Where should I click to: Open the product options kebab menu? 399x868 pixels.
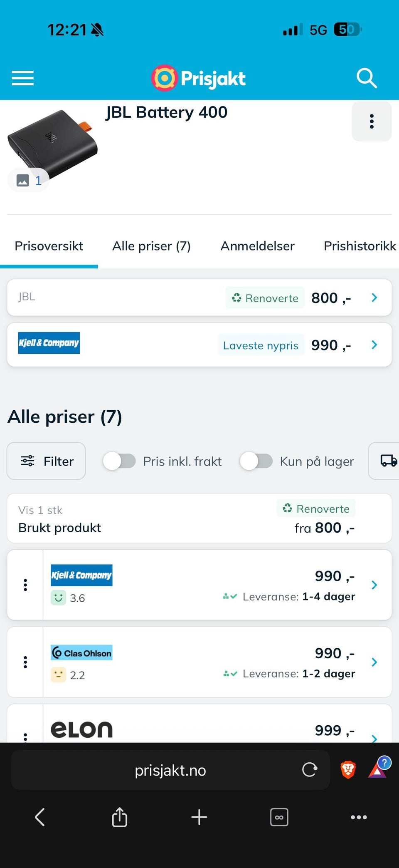(x=371, y=121)
